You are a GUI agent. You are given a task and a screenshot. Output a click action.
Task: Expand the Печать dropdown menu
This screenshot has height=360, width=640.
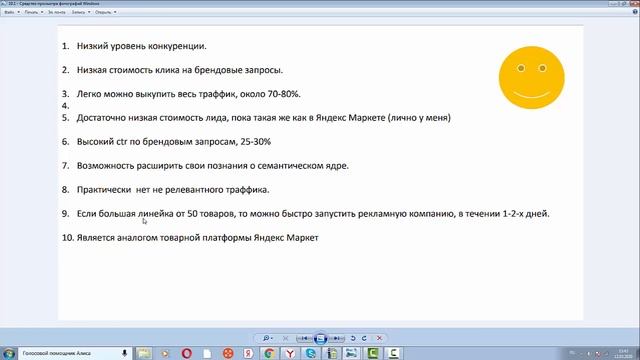point(33,12)
